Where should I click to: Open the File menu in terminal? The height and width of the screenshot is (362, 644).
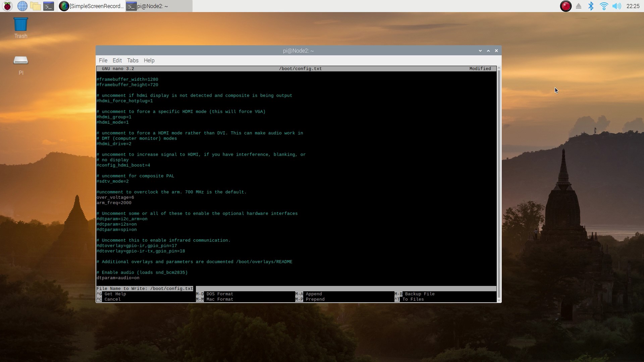103,60
